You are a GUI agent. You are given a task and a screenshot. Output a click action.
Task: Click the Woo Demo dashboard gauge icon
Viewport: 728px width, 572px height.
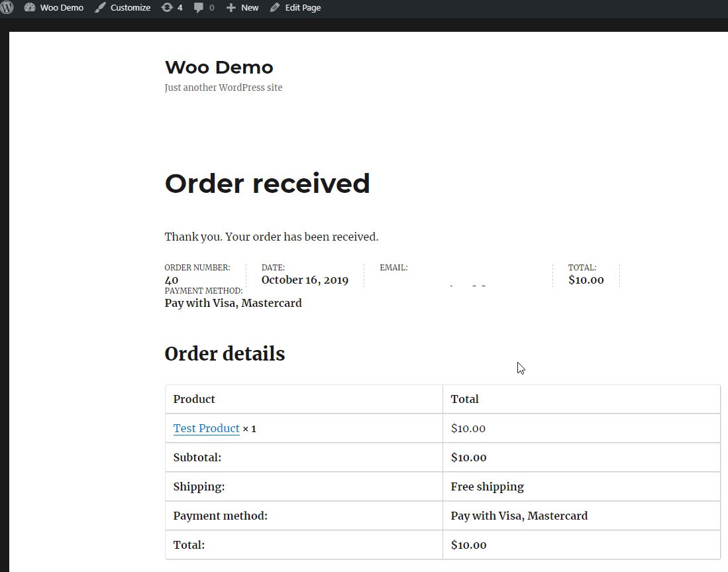[x=29, y=7]
